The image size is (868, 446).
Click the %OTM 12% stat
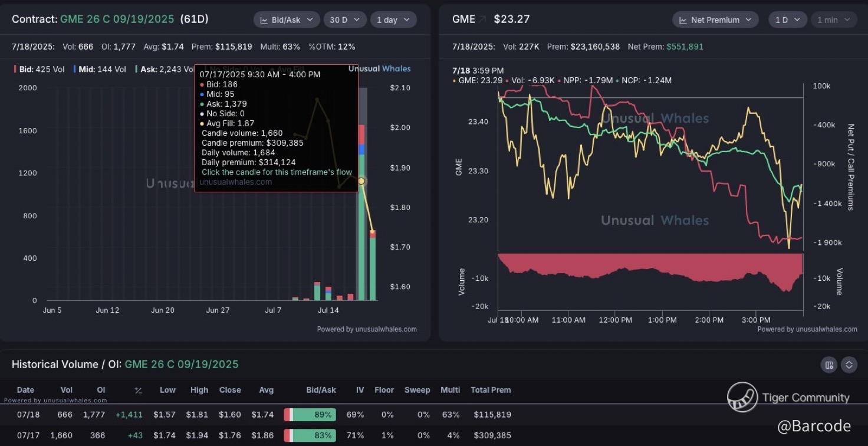[x=331, y=47]
